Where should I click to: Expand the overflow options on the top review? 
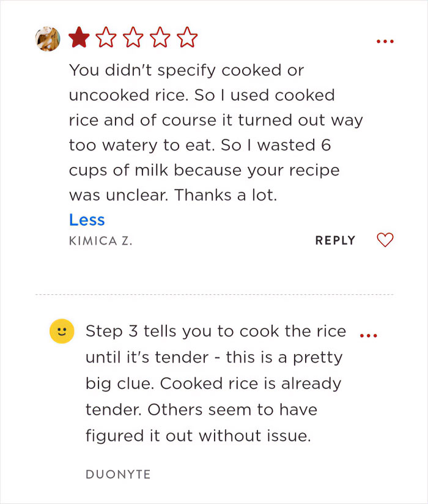click(x=385, y=40)
